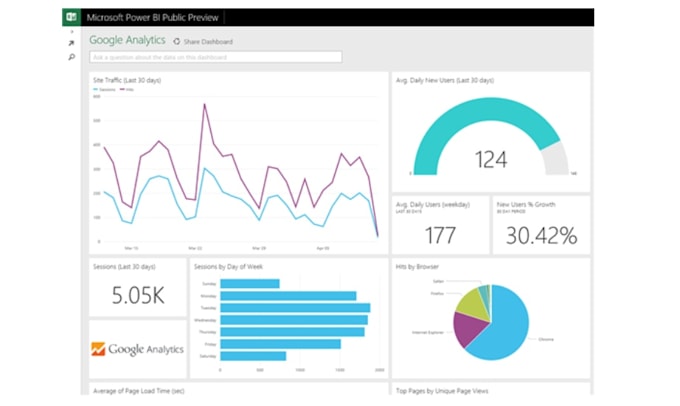
Task: Expand the left navigation pane chevron
Action: pos(72,32)
